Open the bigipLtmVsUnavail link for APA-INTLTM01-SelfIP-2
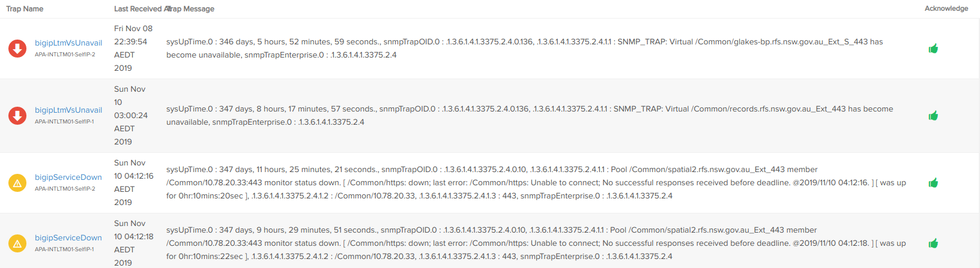The image size is (980, 268). pos(68,43)
